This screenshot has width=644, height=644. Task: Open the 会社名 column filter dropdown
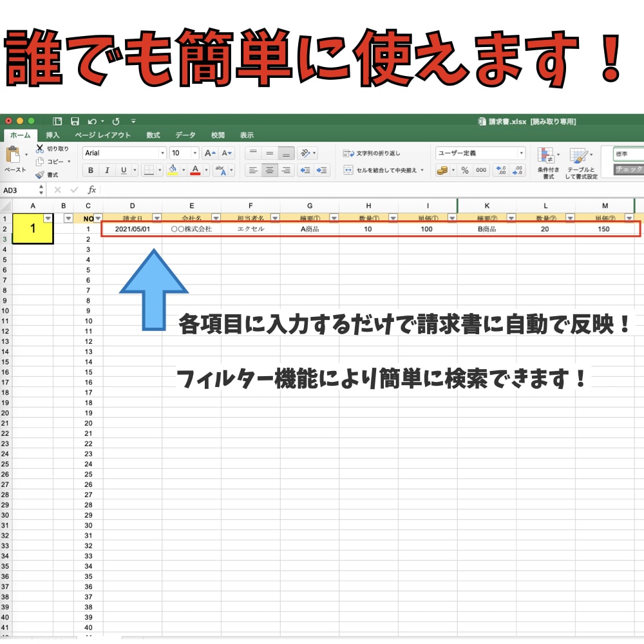[x=216, y=218]
